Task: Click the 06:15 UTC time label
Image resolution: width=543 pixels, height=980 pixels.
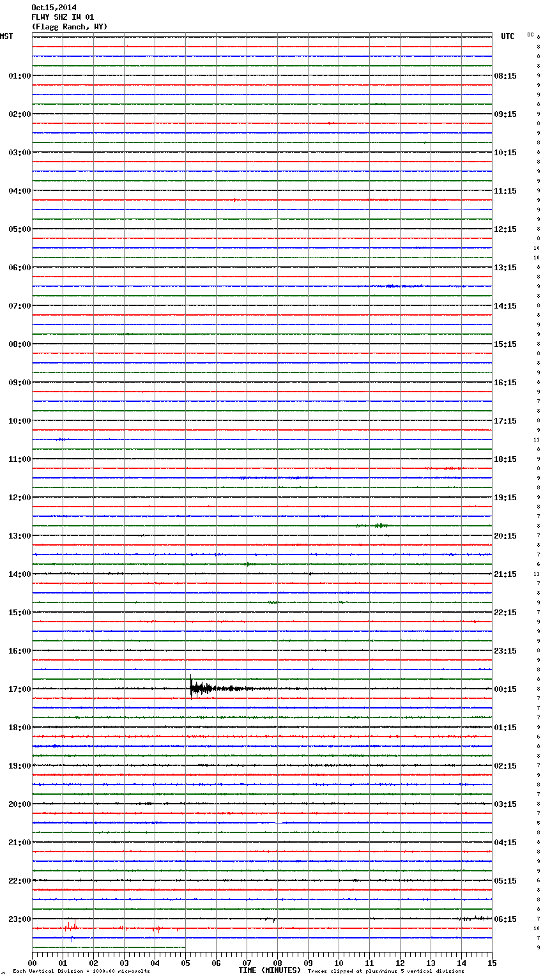Action: point(505,919)
